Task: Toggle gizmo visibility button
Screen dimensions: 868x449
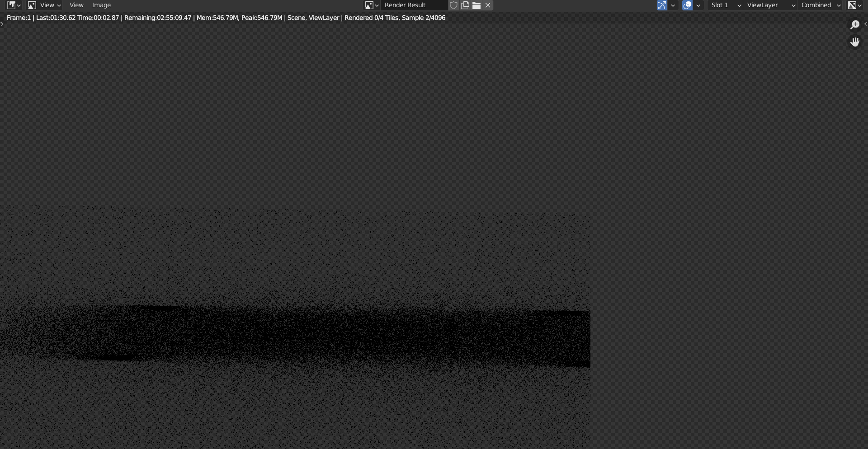Action: pyautogui.click(x=662, y=5)
